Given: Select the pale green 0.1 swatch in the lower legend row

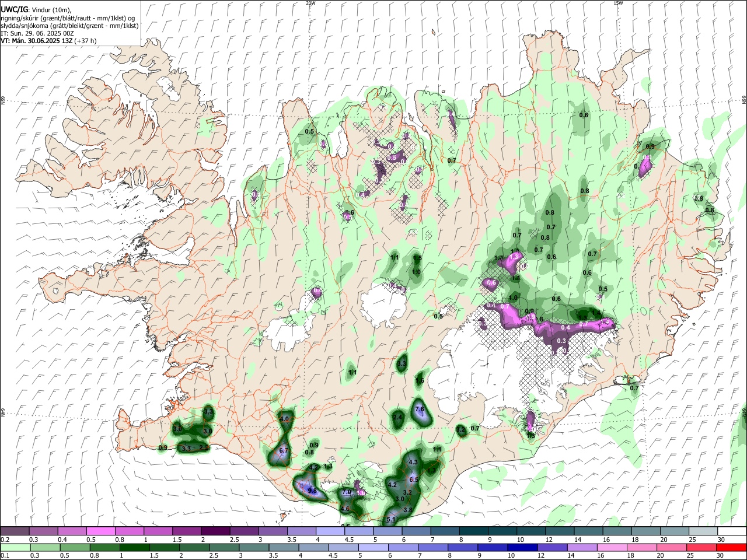Looking at the screenshot, I should (x=15, y=548).
